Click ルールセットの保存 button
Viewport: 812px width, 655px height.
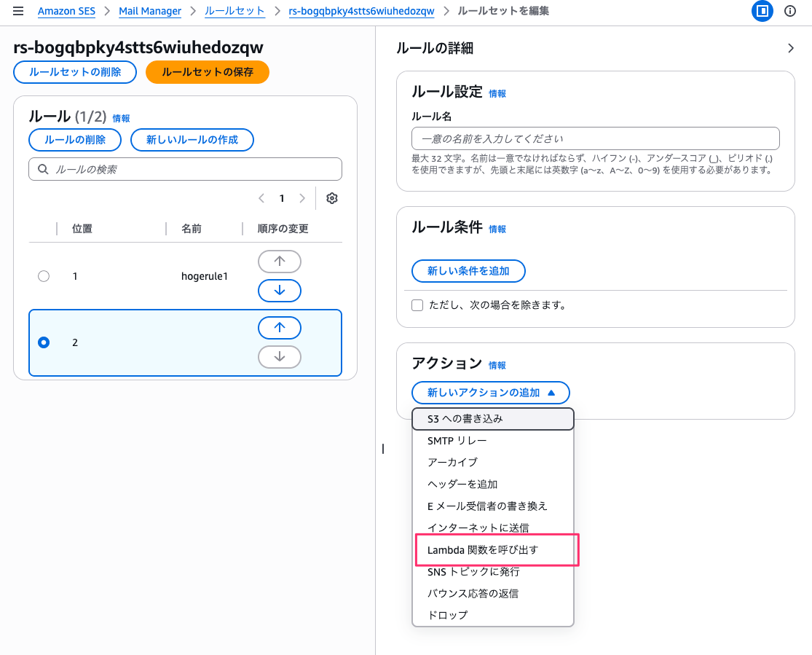coord(208,72)
